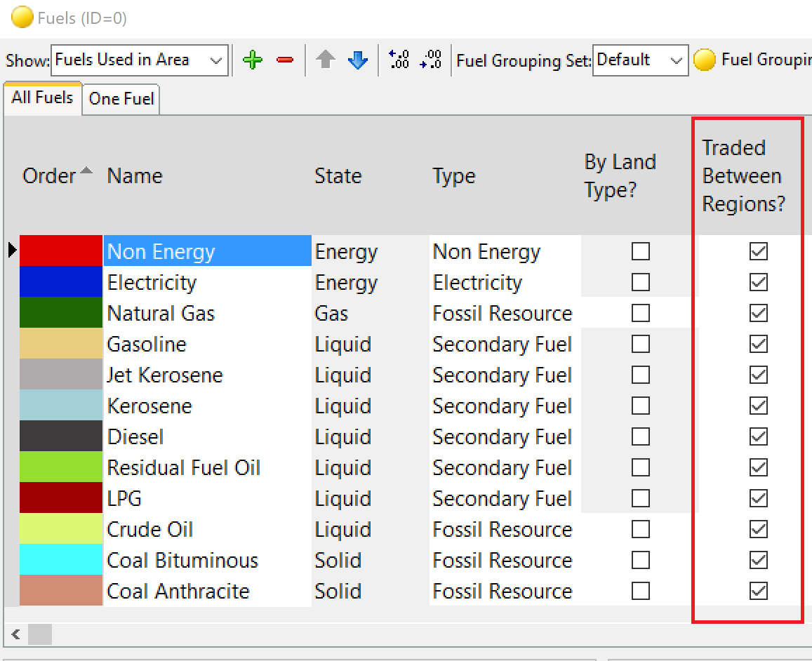Select the Crude Oil name cell
The image size is (812, 661).
208,529
